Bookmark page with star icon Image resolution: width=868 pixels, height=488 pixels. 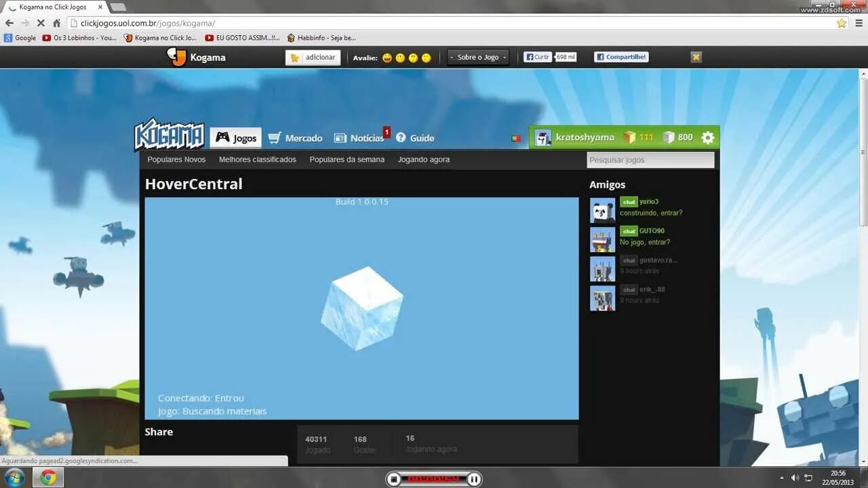[x=842, y=23]
